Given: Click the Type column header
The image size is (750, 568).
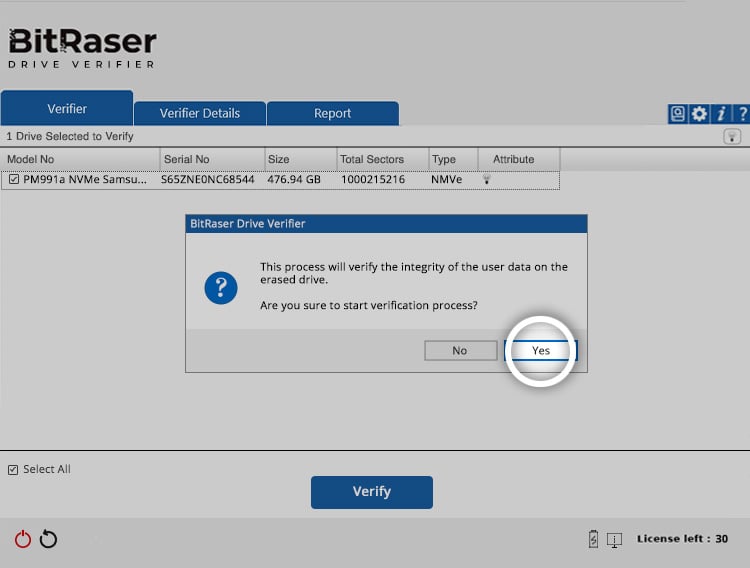Looking at the screenshot, I should pyautogui.click(x=453, y=159).
